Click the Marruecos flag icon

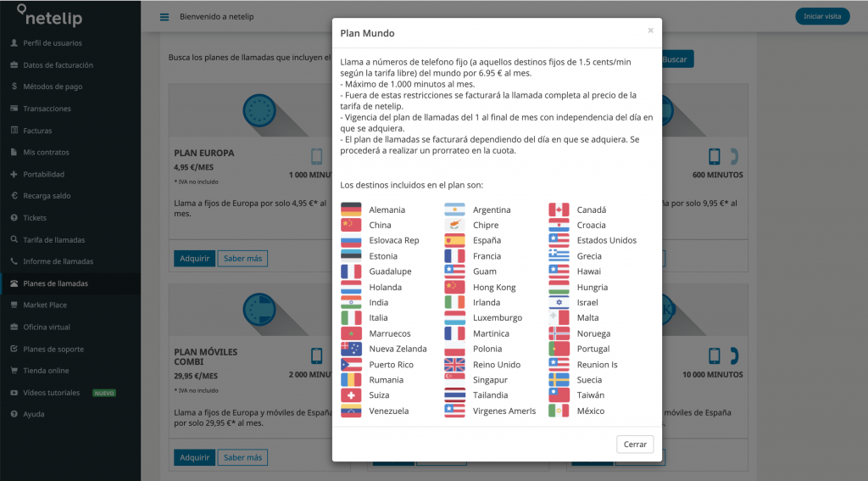(x=351, y=333)
